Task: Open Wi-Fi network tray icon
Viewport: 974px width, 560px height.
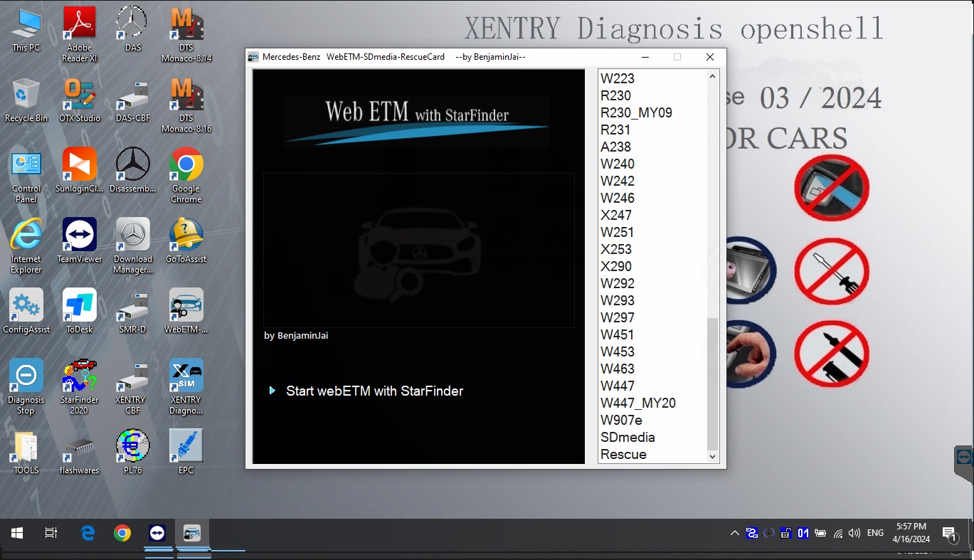Action: 838,533
